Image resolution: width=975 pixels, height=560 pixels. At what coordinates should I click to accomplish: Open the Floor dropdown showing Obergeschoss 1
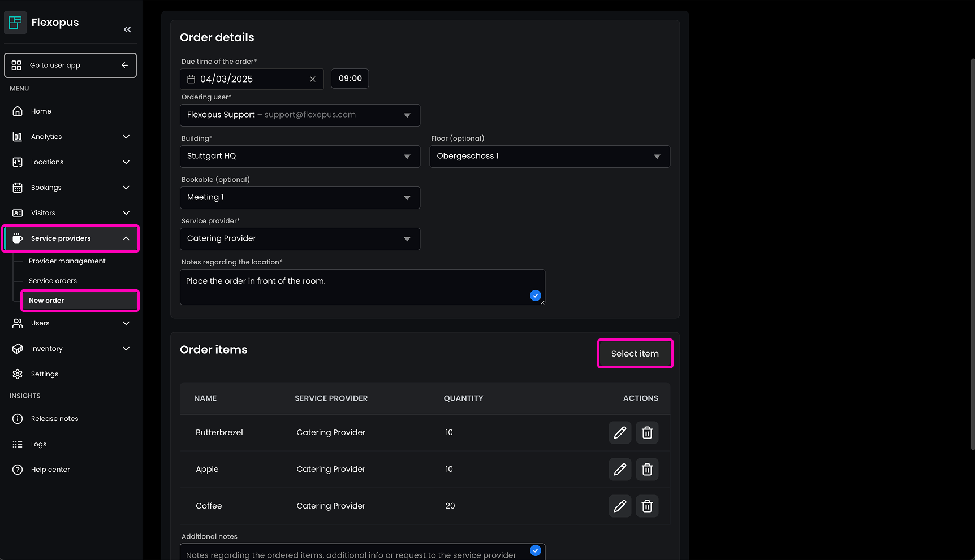click(x=549, y=157)
